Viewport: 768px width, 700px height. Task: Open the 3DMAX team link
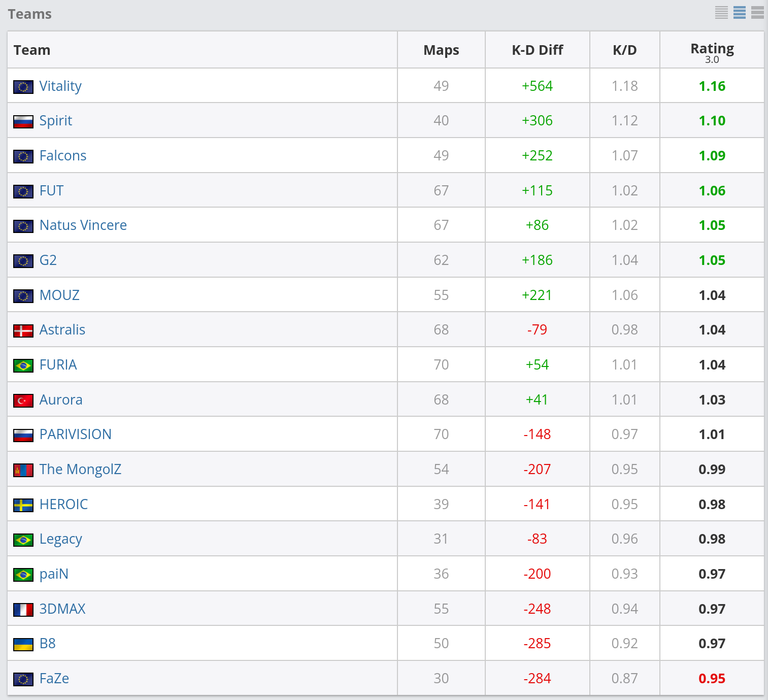pyautogui.click(x=62, y=609)
